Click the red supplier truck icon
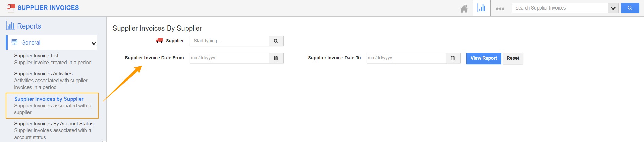 point(159,41)
